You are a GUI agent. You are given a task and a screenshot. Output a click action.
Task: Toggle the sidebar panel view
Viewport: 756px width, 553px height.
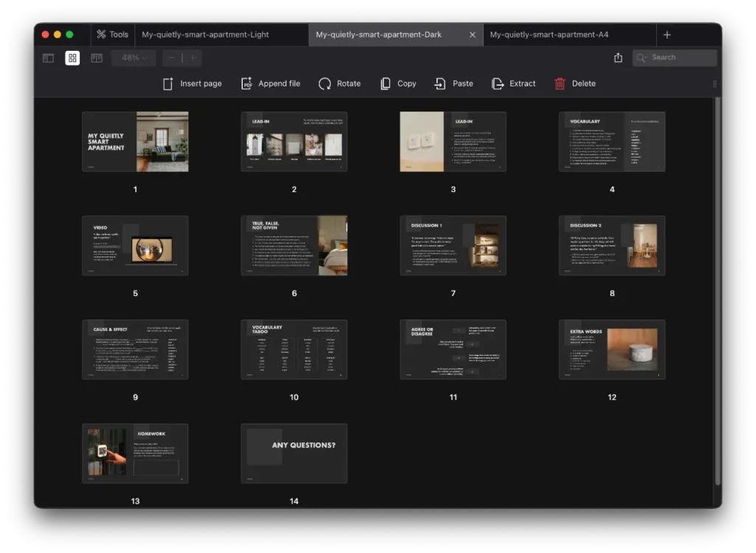[x=48, y=58]
